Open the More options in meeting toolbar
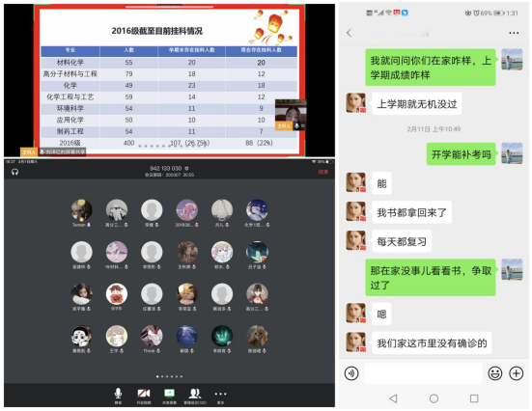Image resolution: width=532 pixels, height=411 pixels. point(220,395)
